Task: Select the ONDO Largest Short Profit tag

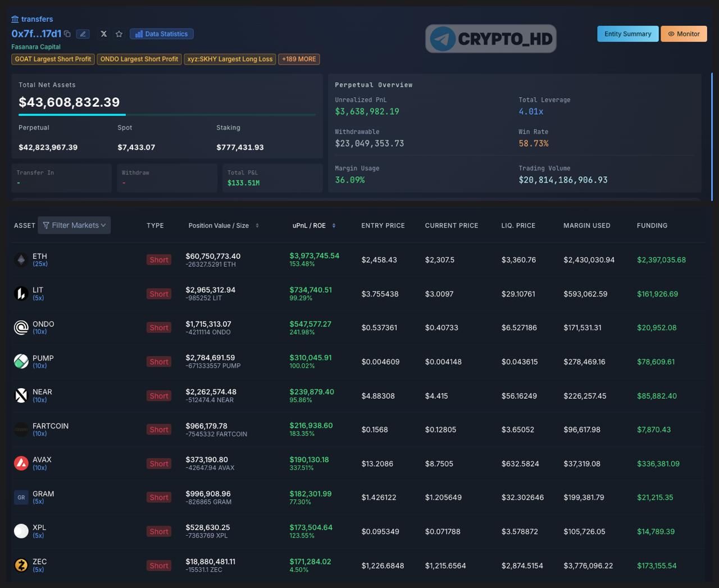Action: [139, 59]
